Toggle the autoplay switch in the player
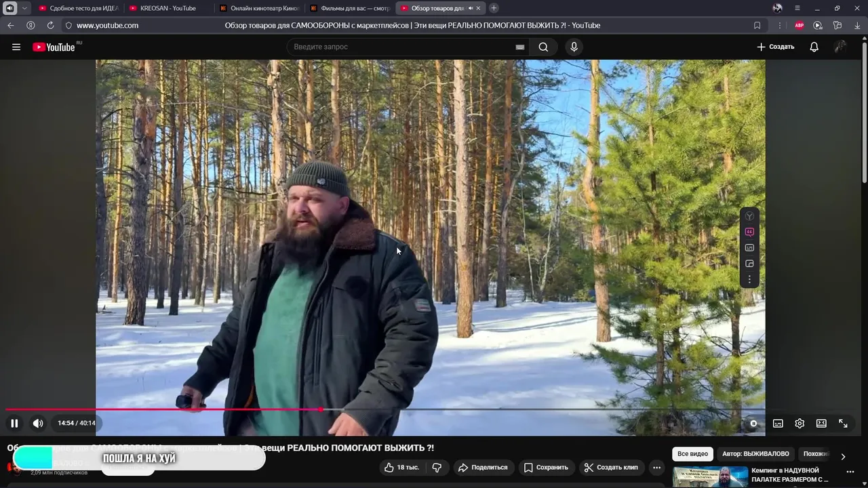Image resolution: width=868 pixels, height=488 pixels. 753,423
